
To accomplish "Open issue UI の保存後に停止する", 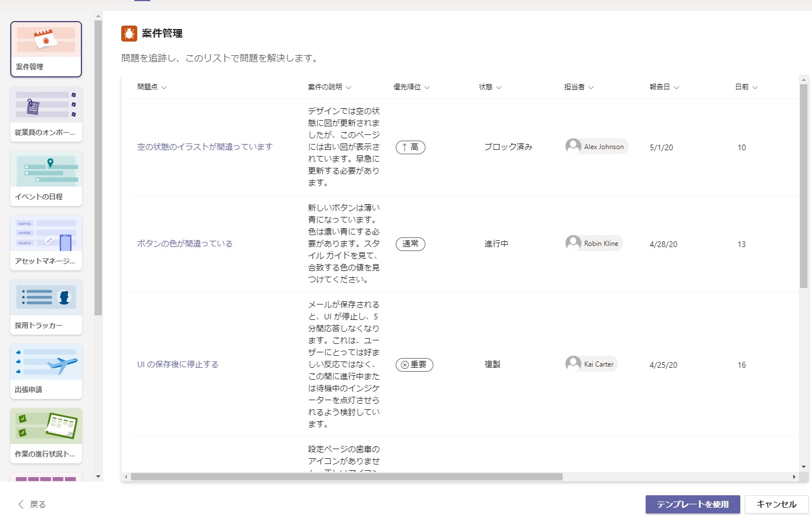I will [x=178, y=364].
